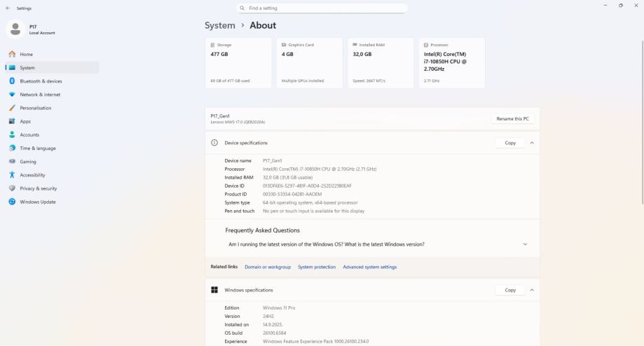The height and width of the screenshot is (346, 644).
Task: Open Accounts settings
Action: [29, 134]
